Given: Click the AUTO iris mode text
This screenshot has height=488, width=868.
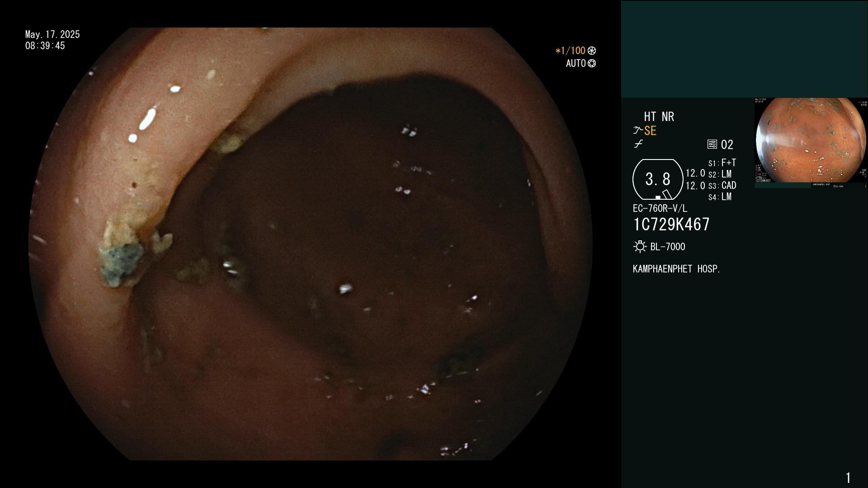Looking at the screenshot, I should click(576, 63).
